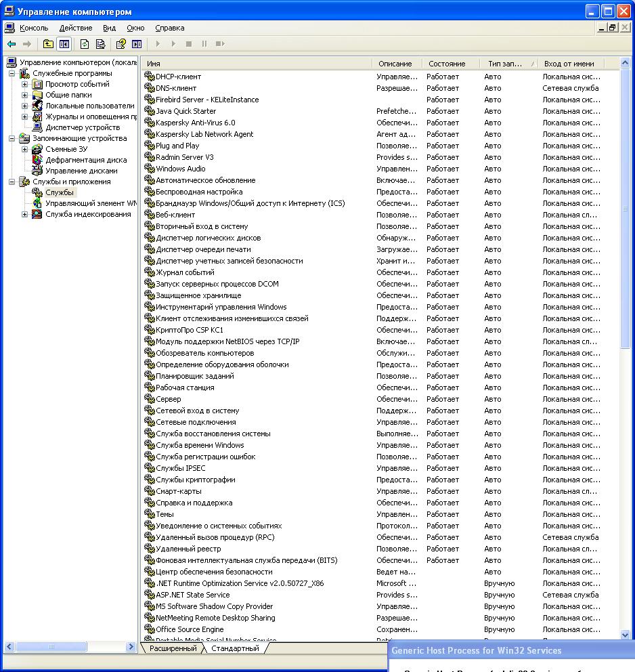
Task: Expand the Общие папки node
Action: coord(25,95)
